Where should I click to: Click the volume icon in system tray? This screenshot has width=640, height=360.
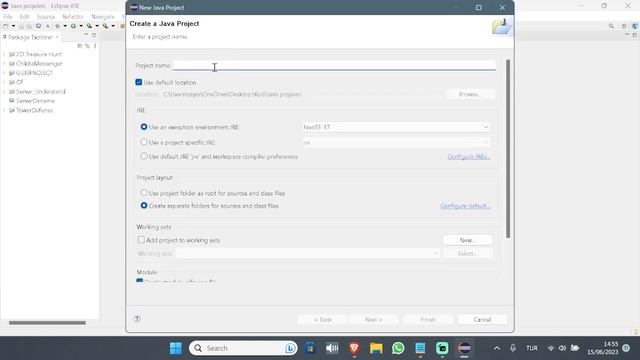(562, 348)
